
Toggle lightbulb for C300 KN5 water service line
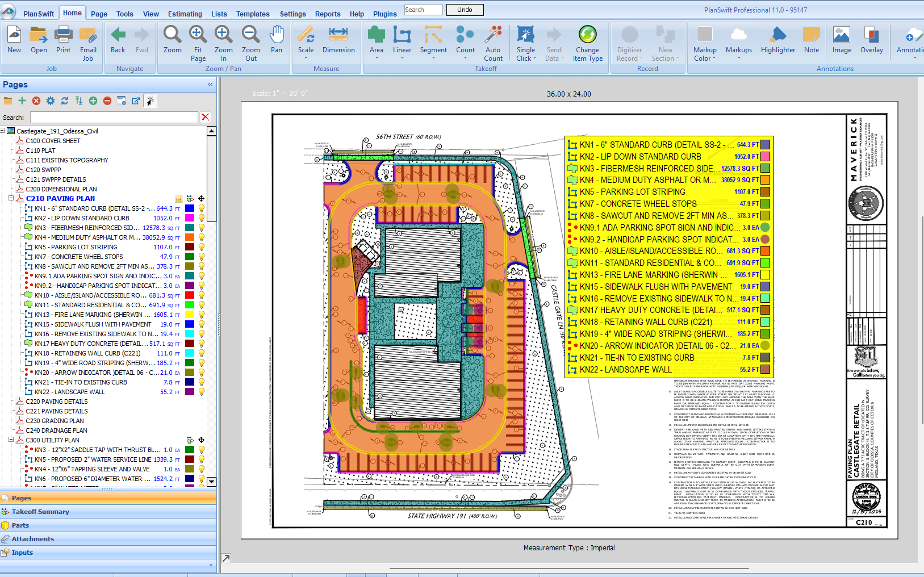tap(201, 459)
